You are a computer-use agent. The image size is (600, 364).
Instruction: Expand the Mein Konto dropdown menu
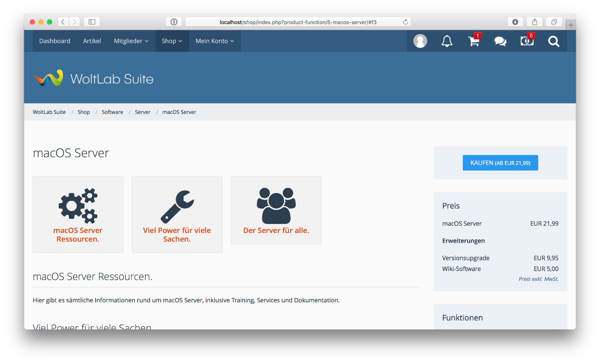coord(215,41)
